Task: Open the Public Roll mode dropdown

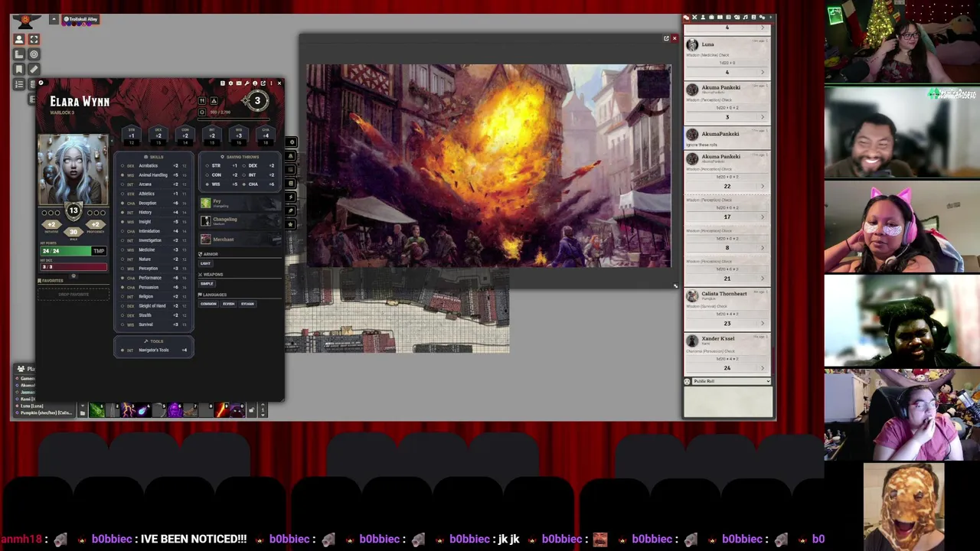Action: pyautogui.click(x=731, y=381)
